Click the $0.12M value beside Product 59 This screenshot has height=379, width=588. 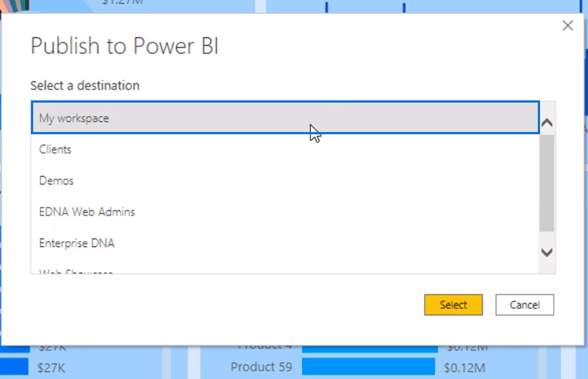[464, 367]
